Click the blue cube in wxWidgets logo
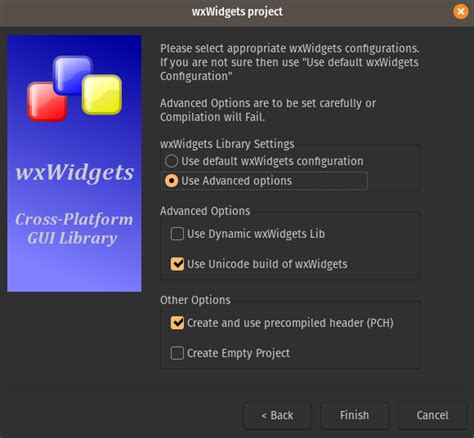 point(72,75)
